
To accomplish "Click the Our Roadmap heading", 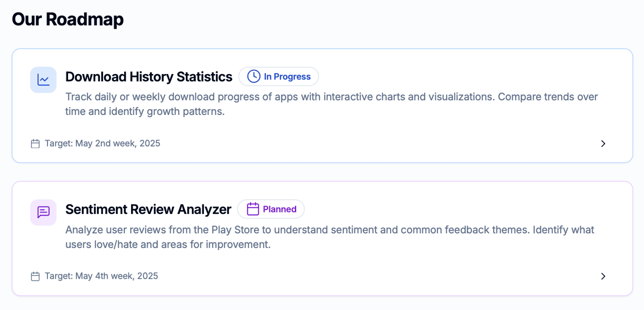I will [x=68, y=19].
